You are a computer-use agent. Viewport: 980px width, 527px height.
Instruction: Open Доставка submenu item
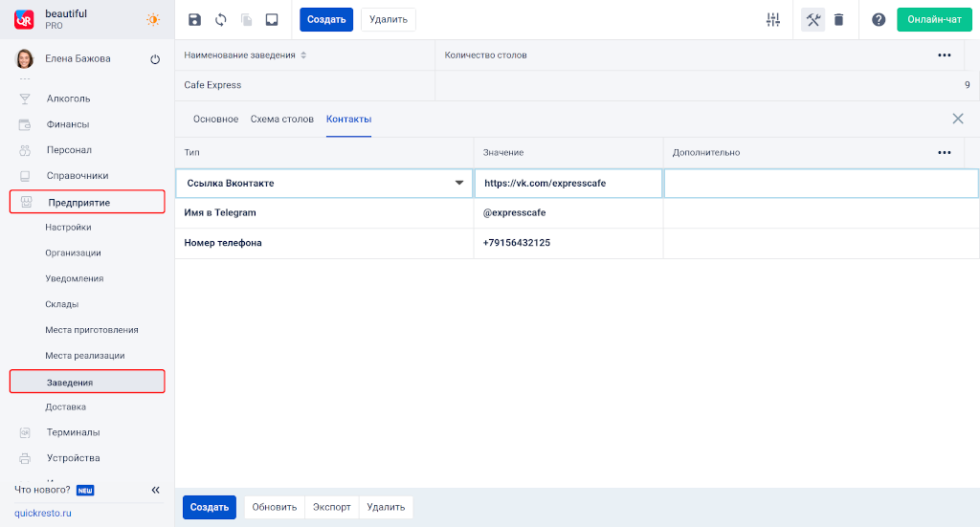(66, 407)
